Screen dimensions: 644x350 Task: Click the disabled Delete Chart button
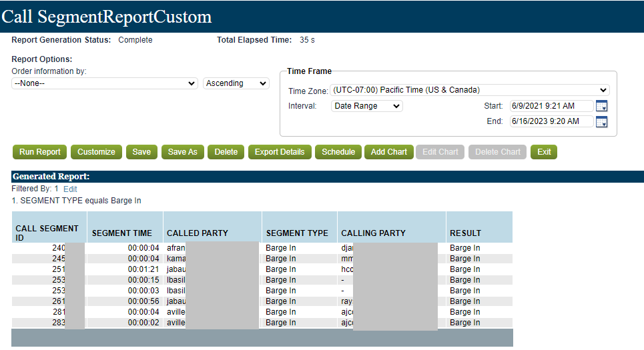tap(498, 152)
